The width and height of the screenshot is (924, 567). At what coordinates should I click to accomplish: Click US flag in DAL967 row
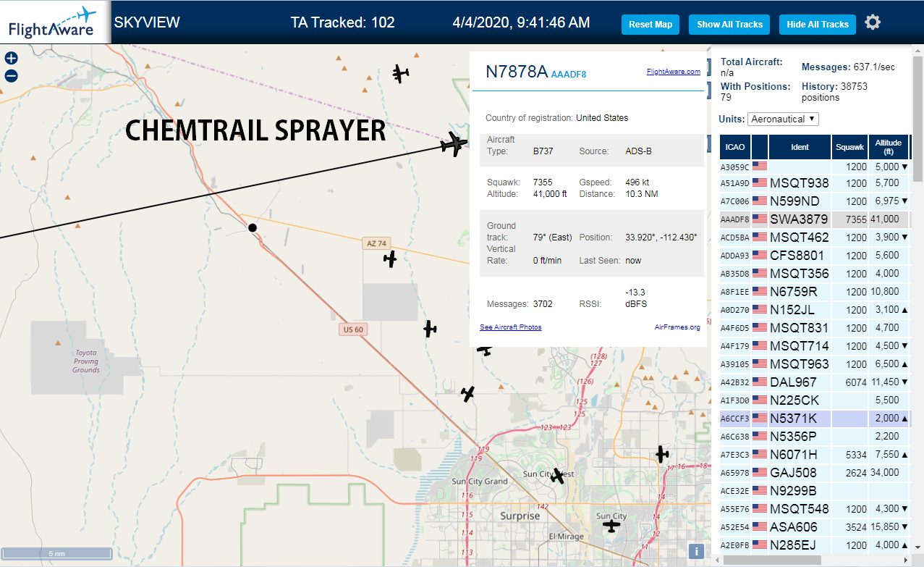click(760, 382)
